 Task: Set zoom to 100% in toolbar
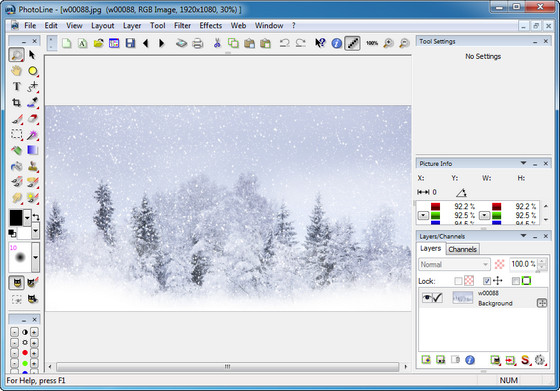click(x=372, y=43)
